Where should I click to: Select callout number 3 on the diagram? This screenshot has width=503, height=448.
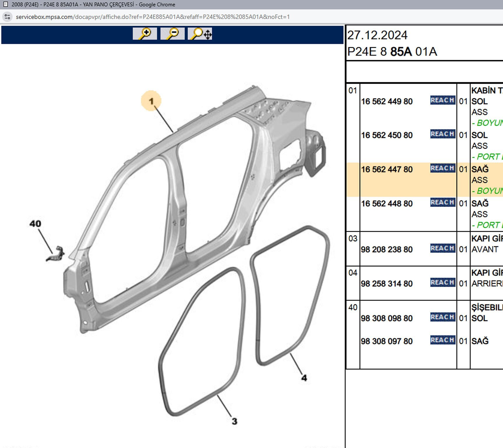click(235, 421)
